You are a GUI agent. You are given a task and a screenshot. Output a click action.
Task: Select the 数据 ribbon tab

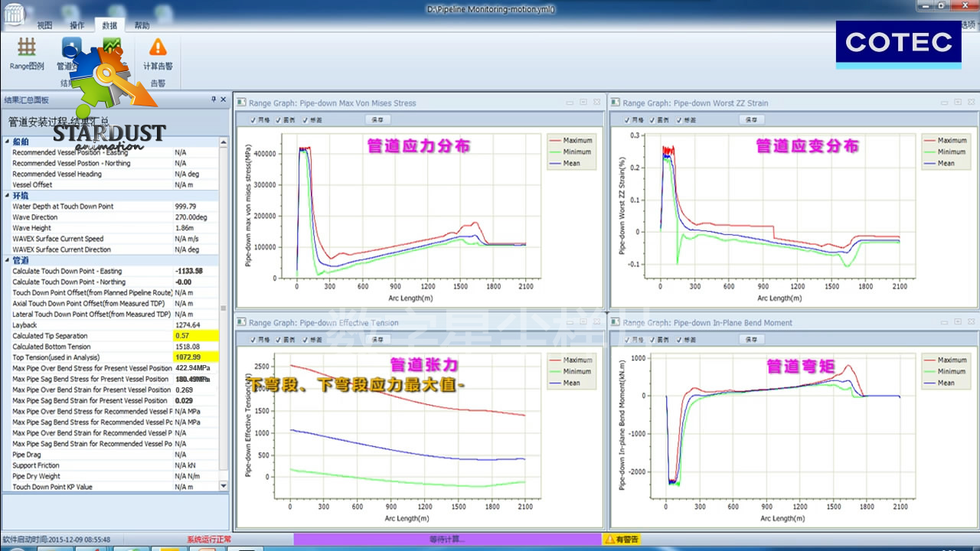[x=109, y=25]
